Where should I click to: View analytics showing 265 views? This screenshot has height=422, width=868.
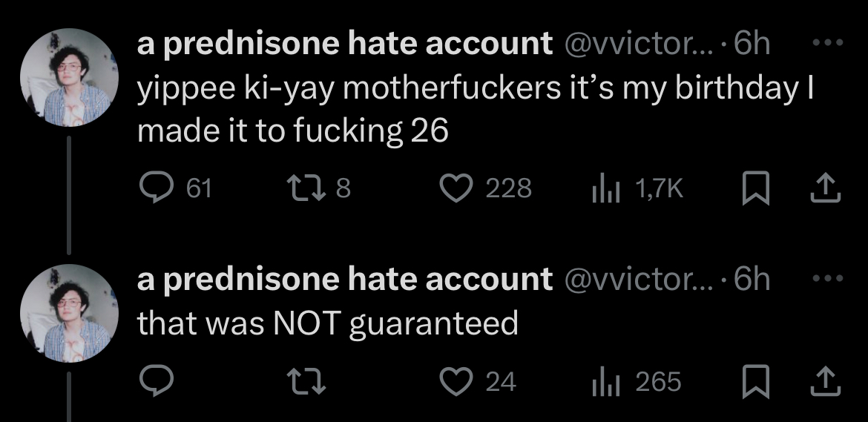[636, 382]
